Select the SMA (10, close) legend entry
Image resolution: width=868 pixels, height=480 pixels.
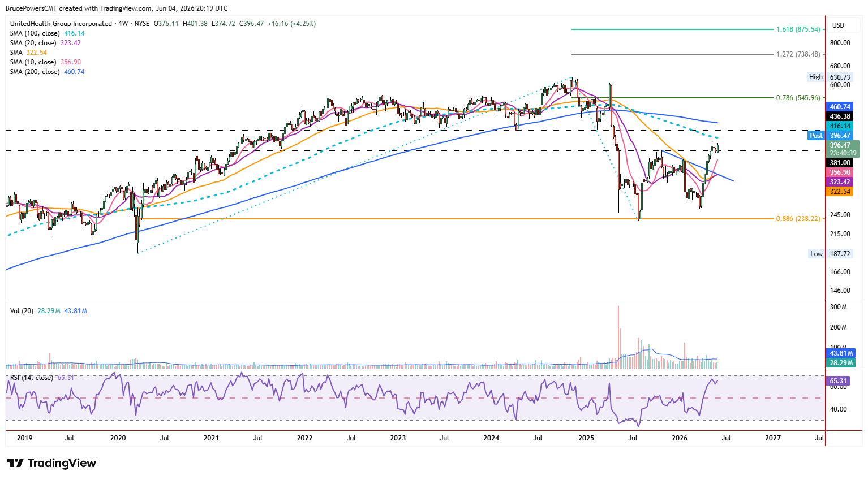(x=45, y=62)
